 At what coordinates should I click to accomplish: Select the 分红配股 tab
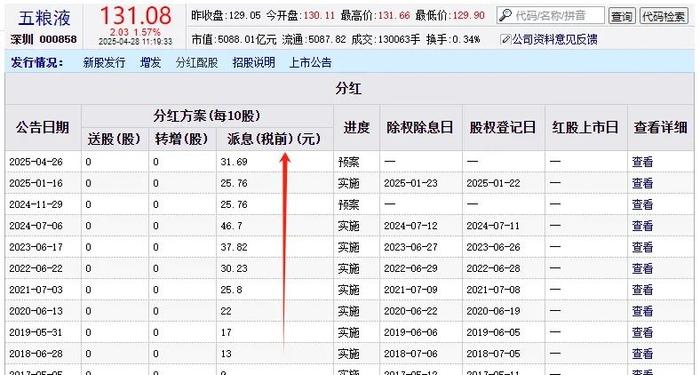(x=196, y=62)
